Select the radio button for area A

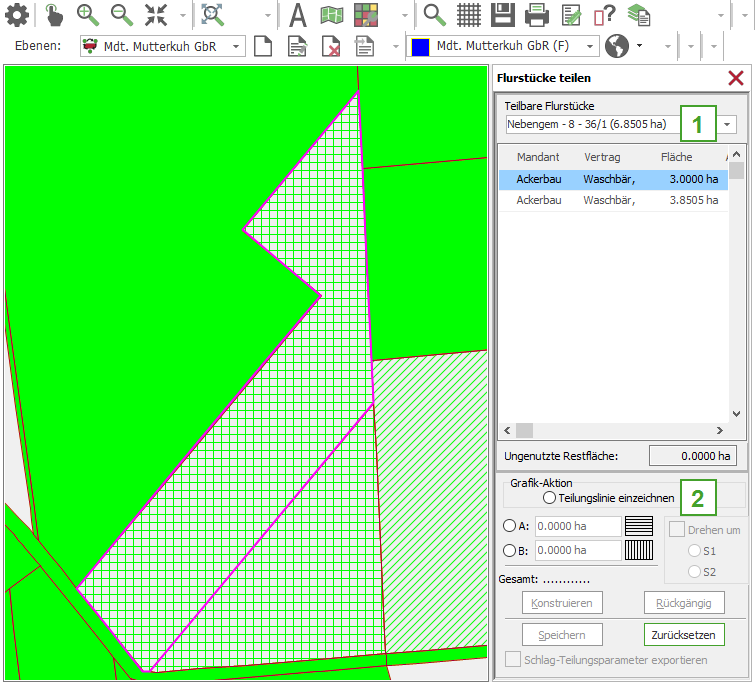(509, 526)
